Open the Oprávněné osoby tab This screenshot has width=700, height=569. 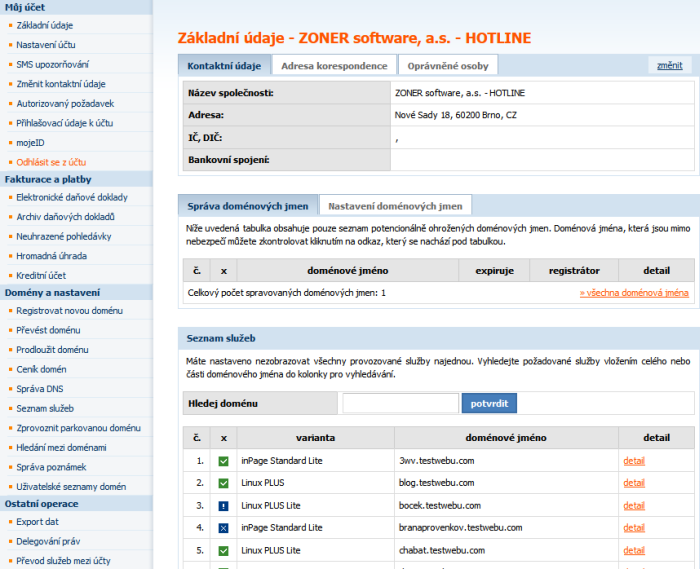(x=447, y=66)
